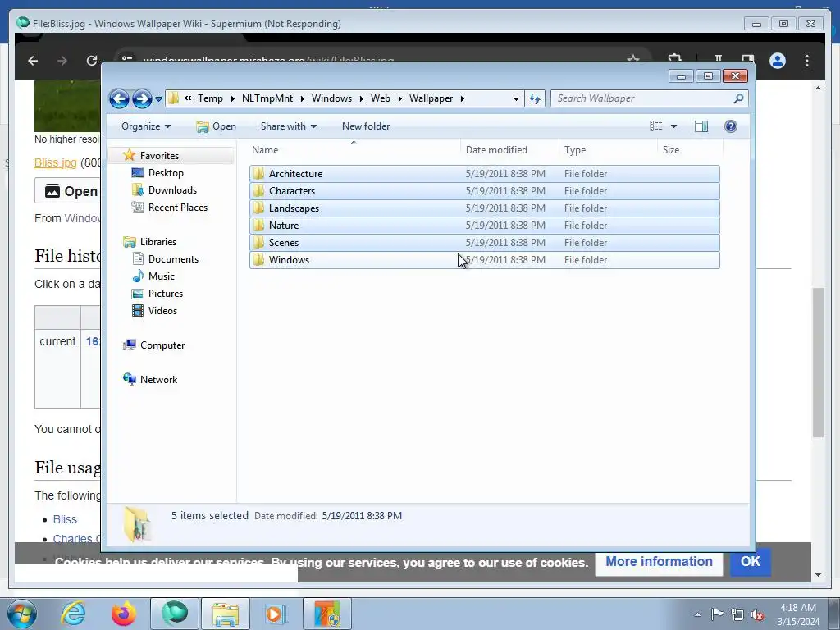Expand the view options dropdown arrow
Viewport: 840px width, 630px height.
(674, 126)
